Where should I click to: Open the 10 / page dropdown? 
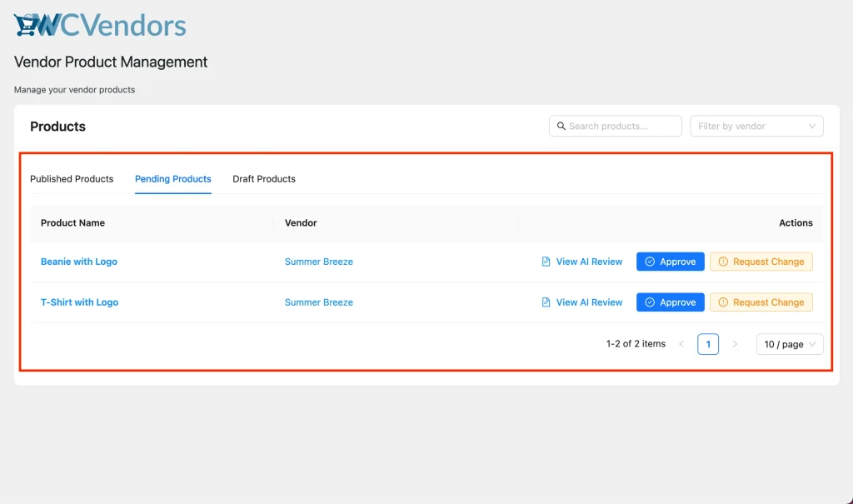pyautogui.click(x=787, y=343)
